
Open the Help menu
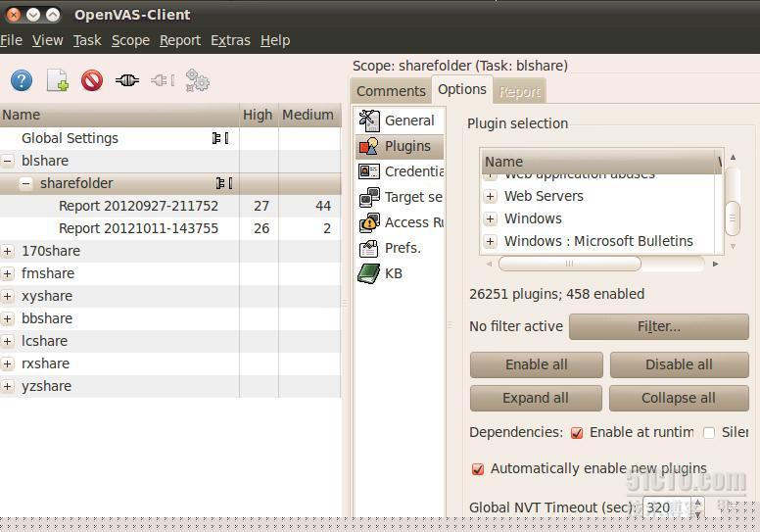click(275, 40)
